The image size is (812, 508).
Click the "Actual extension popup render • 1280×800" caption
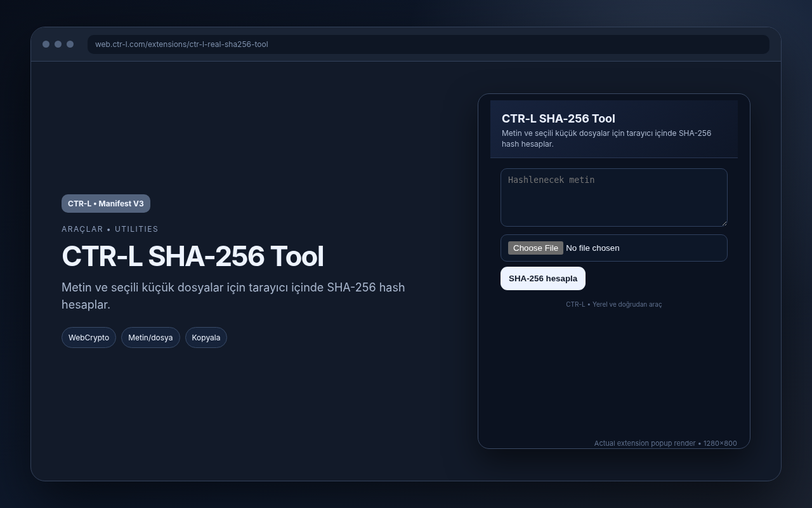pyautogui.click(x=665, y=443)
